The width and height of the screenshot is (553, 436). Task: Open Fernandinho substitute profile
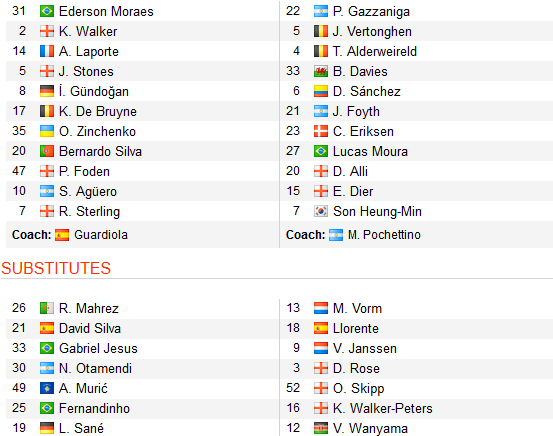click(94, 408)
